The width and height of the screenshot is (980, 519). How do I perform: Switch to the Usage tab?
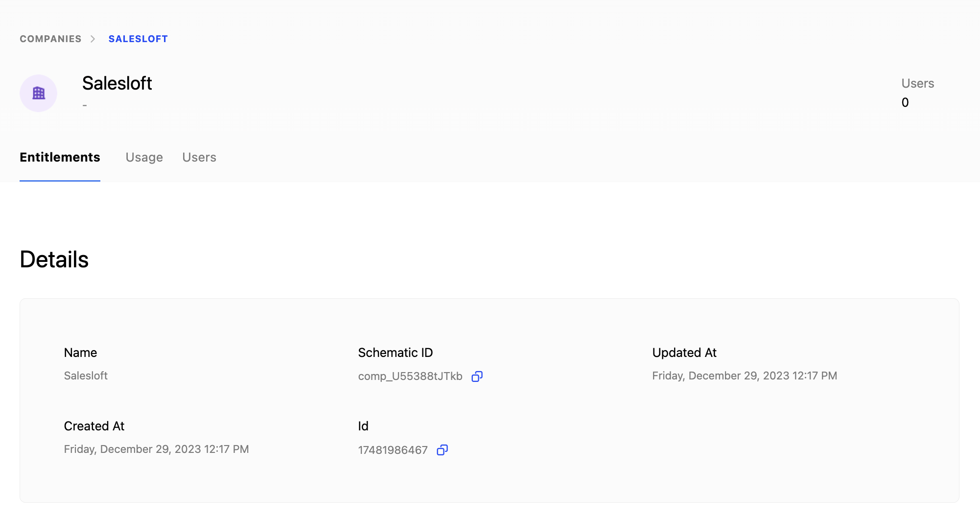(x=144, y=157)
